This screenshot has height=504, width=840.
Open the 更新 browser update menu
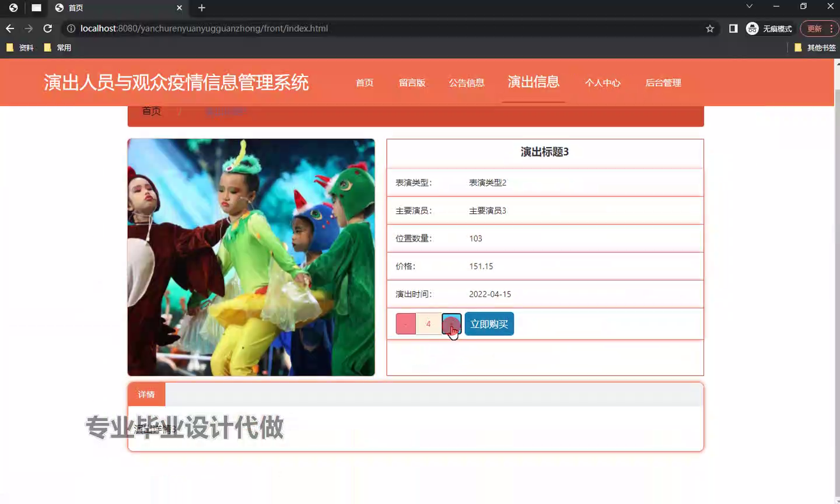820,29
